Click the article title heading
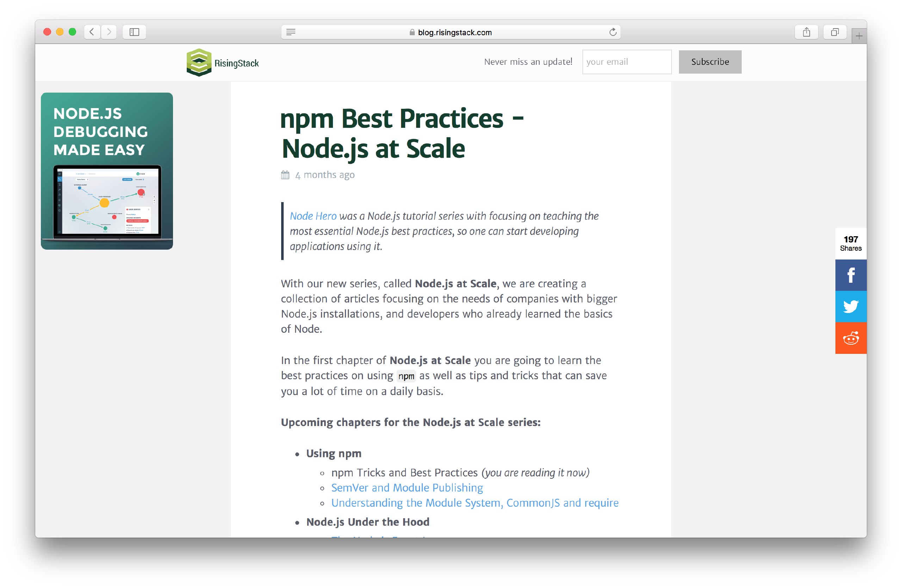902x588 pixels. coord(402,133)
